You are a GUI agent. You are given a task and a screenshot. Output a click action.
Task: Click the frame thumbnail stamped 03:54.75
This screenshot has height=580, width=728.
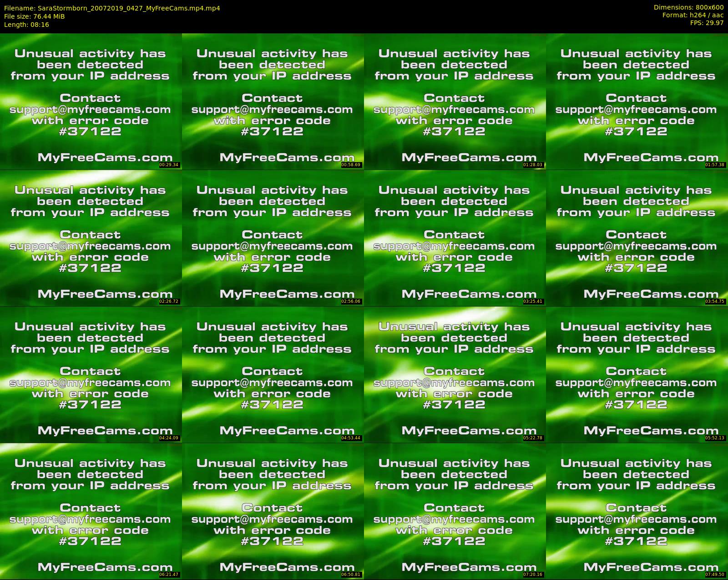coord(637,238)
